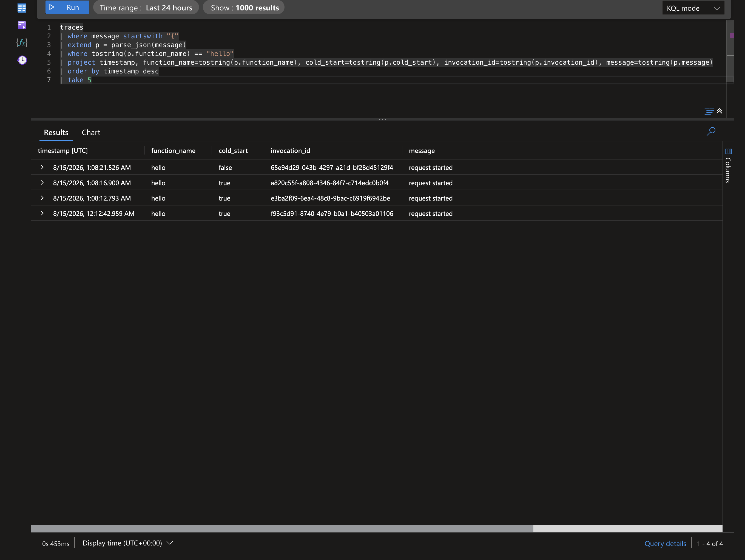This screenshot has height=560, width=745.
Task: Collapse the query editor with double chevron
Action: point(720,111)
